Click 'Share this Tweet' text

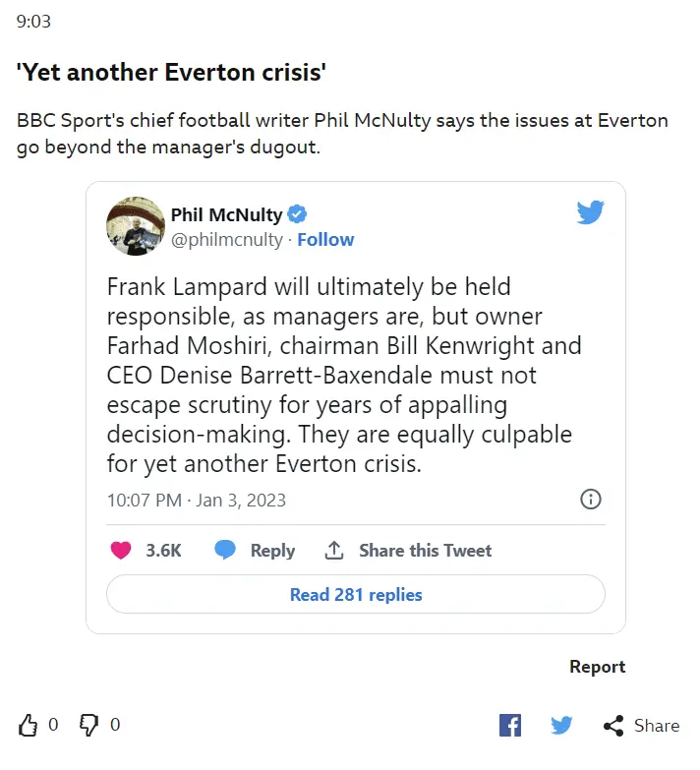click(x=425, y=551)
